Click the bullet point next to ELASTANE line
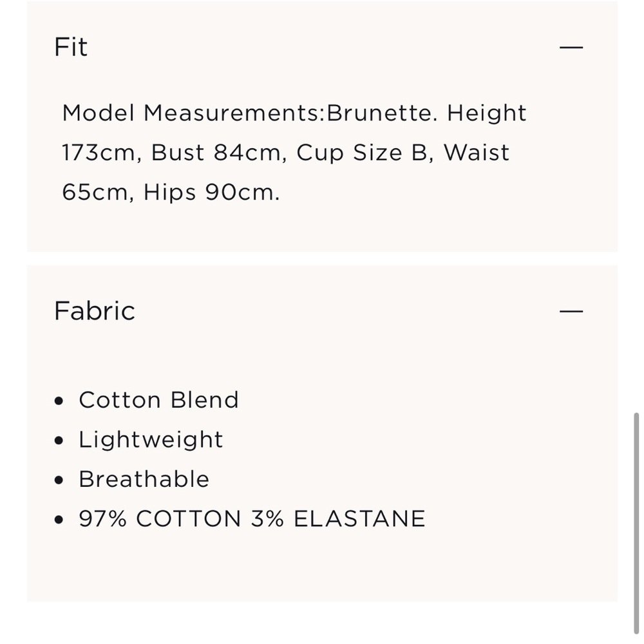 (59, 518)
